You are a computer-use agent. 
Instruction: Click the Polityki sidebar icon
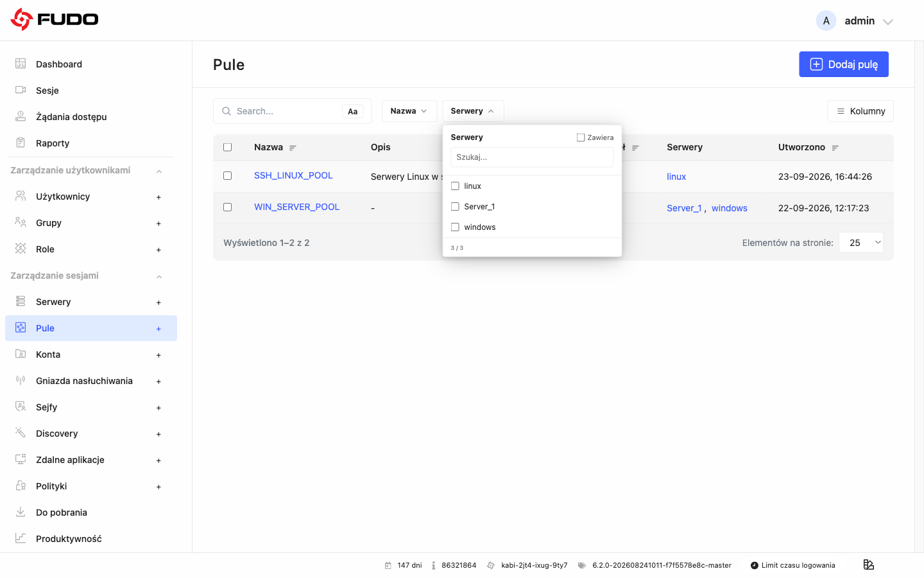coord(21,486)
